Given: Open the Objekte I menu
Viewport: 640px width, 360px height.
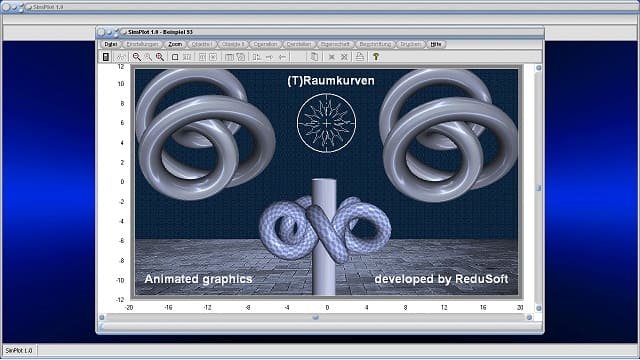Looking at the screenshot, I should click(x=202, y=44).
